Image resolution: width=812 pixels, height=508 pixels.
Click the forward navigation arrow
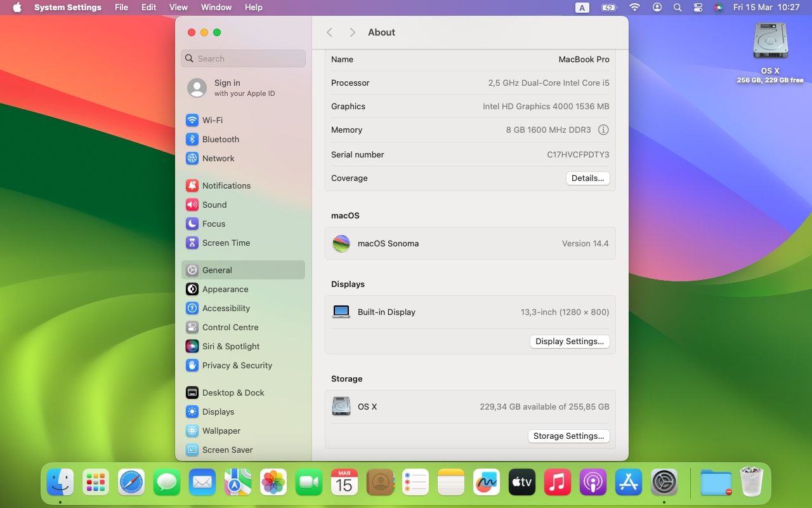[x=352, y=32]
